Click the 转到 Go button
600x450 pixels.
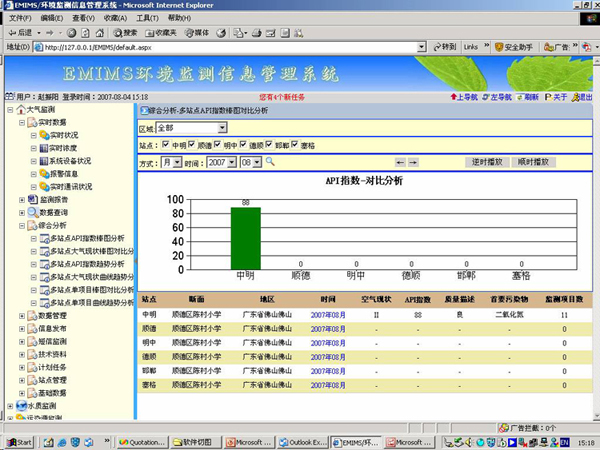(x=445, y=47)
